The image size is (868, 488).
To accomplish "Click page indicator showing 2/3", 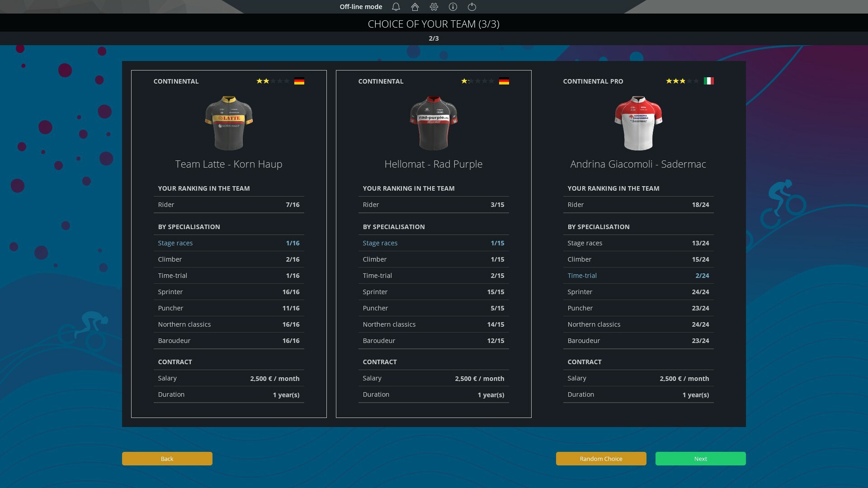I will tap(434, 38).
